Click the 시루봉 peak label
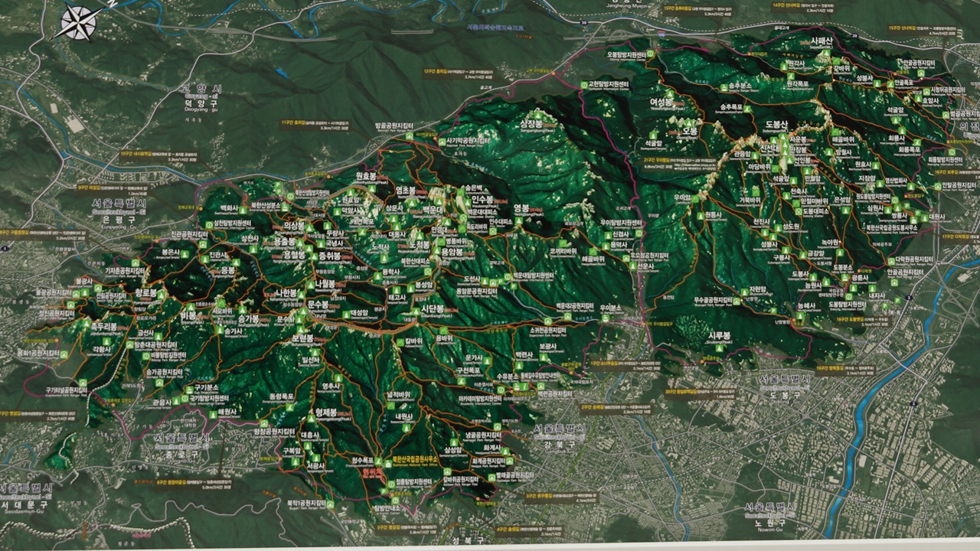Screen dimensions: 980x551 (x=720, y=334)
